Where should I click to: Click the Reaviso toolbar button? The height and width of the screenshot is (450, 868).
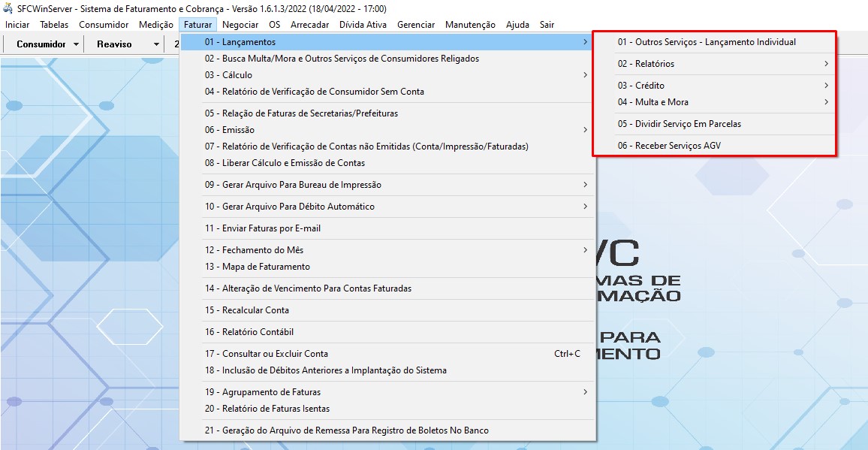pos(114,44)
